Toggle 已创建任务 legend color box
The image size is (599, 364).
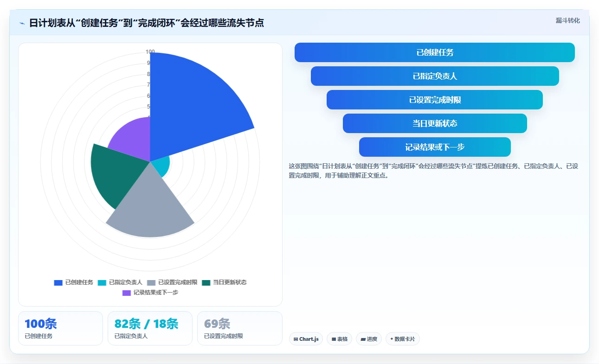point(58,282)
